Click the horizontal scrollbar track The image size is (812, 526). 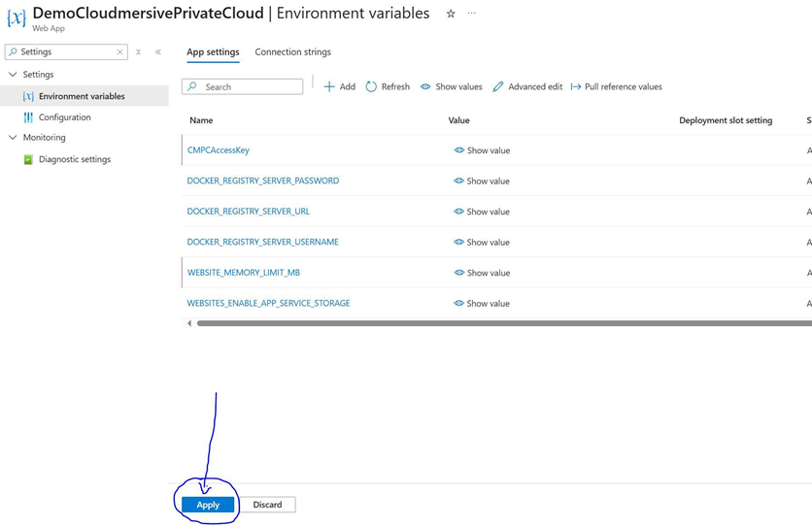(x=504, y=323)
